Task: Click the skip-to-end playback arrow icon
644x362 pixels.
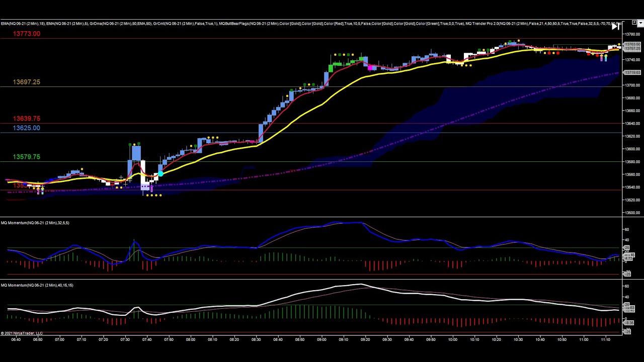Action: pyautogui.click(x=615, y=27)
